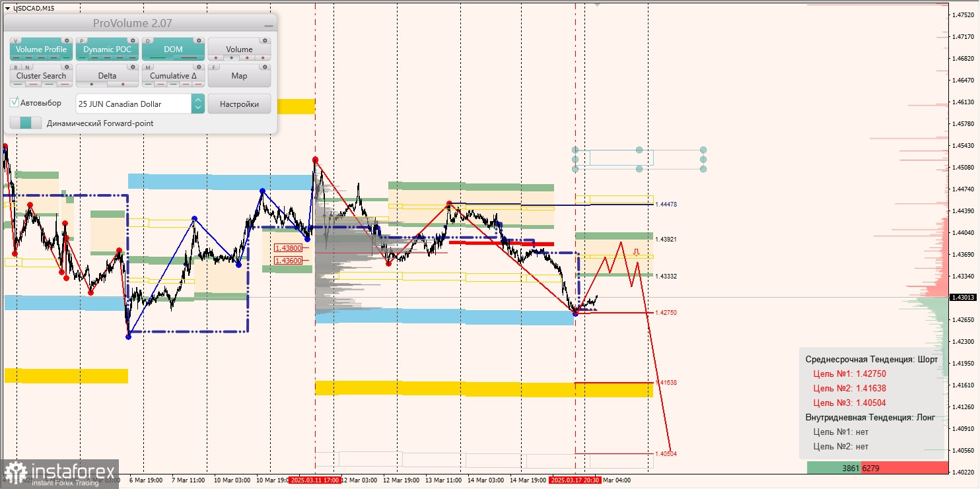Click the B hotkey badge on Cluster Search
980x489 pixels.
[16, 67]
